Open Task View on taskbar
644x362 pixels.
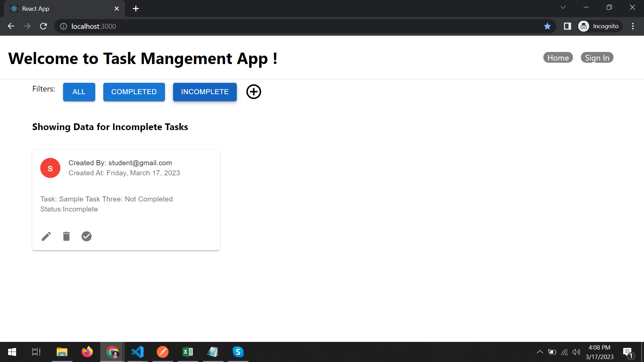click(36, 352)
